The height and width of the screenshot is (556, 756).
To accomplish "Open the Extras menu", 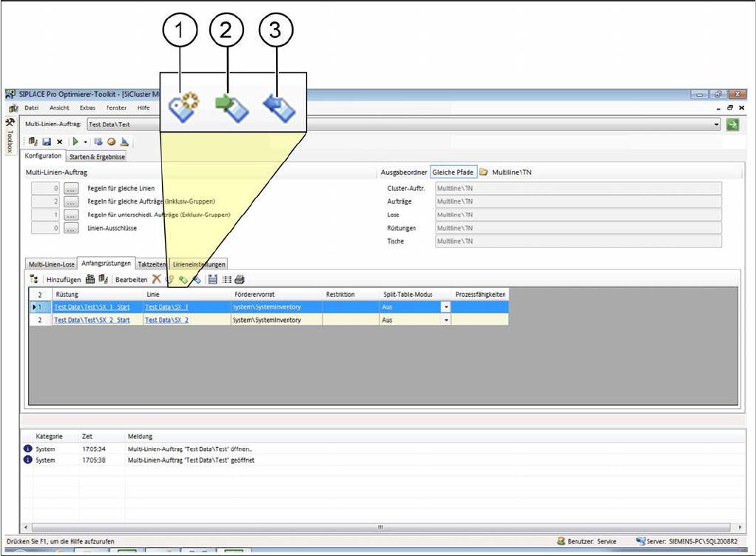I will point(87,108).
